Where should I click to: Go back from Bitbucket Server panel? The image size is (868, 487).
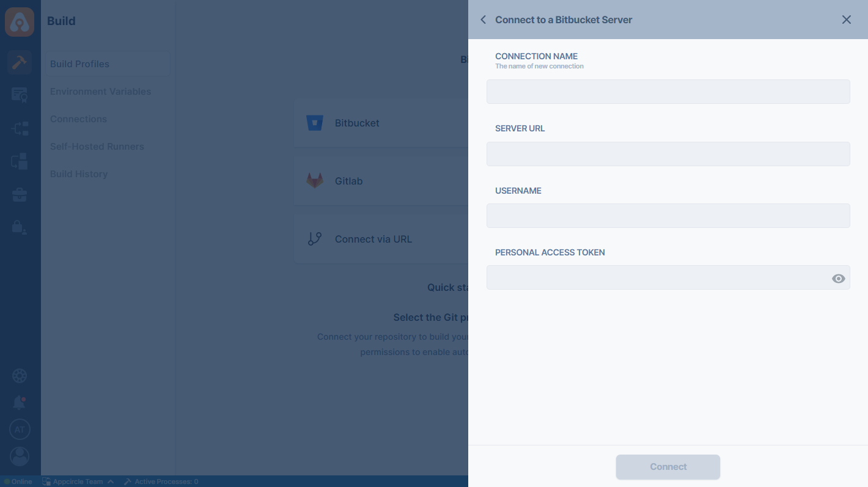click(483, 20)
